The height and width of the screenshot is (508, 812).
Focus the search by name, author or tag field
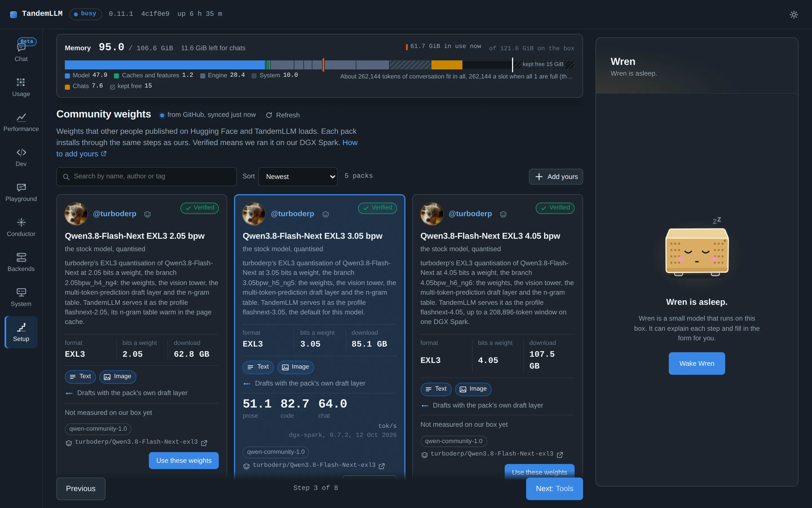point(147,176)
